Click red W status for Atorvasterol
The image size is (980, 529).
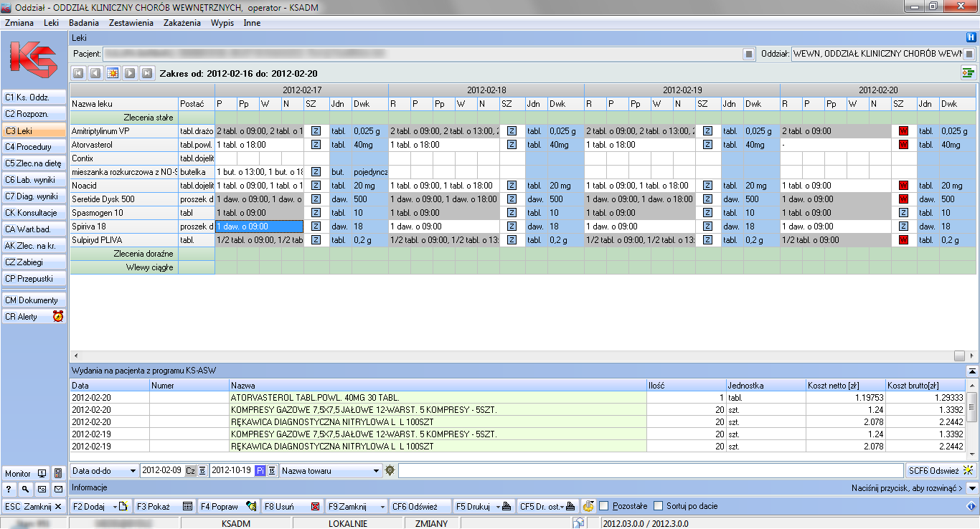pyautogui.click(x=903, y=145)
